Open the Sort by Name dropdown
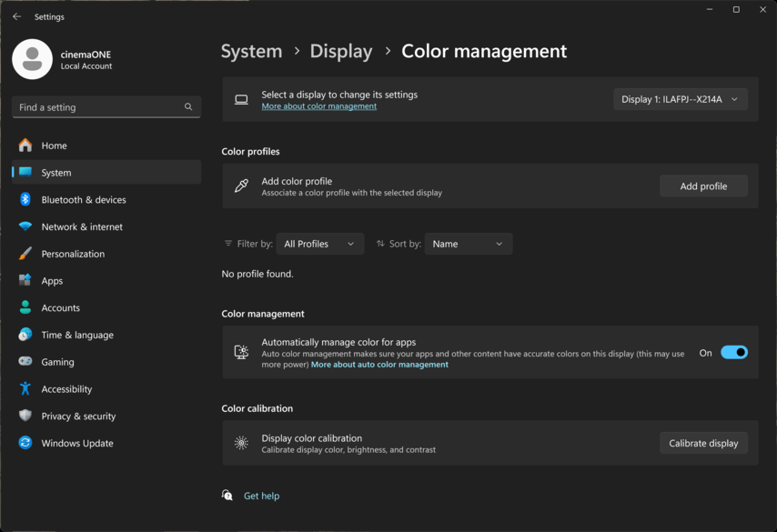 (x=468, y=244)
